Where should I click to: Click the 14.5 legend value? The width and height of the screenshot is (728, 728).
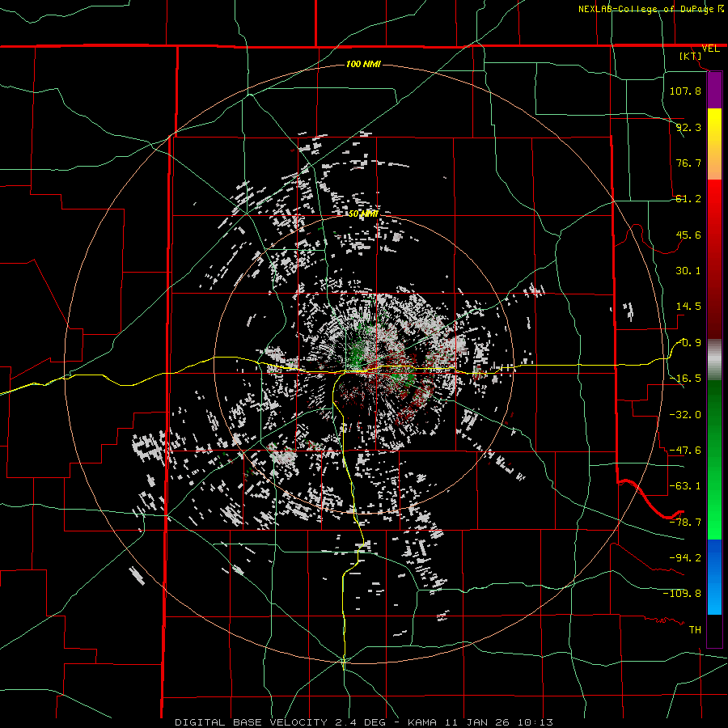click(688, 307)
